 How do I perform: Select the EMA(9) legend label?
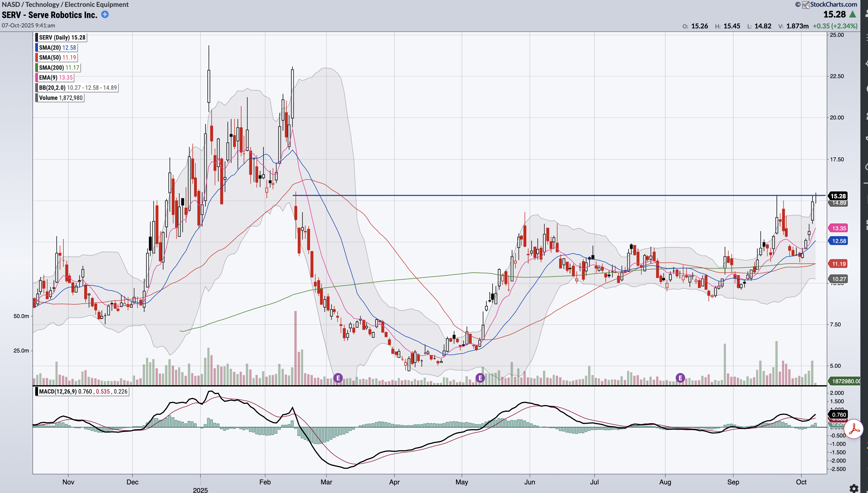55,78
